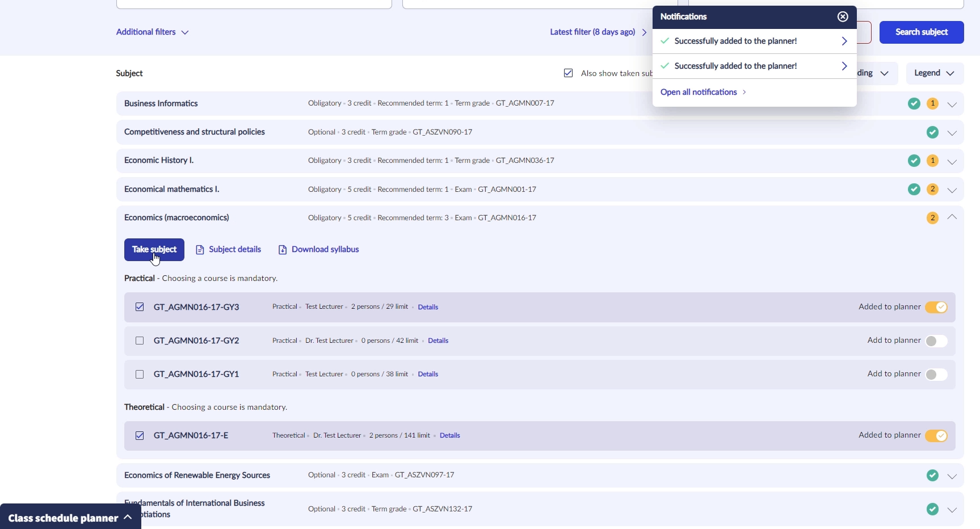Click green check on Competitiveness and structural policies

[x=932, y=132]
